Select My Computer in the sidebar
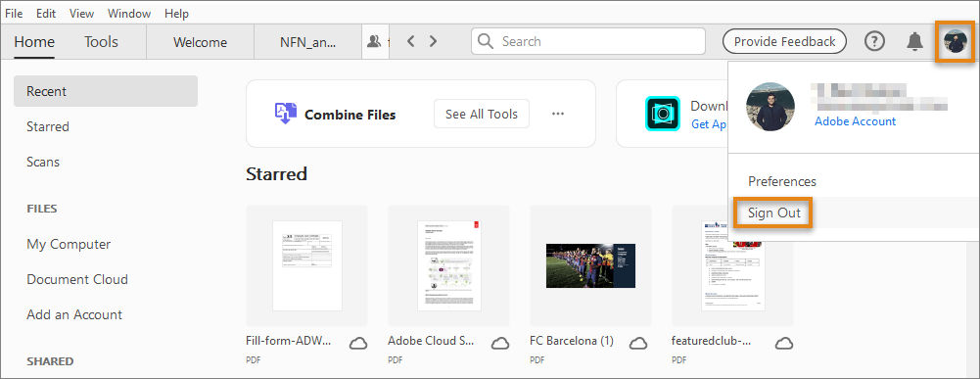Viewport: 980px width, 379px height. (x=69, y=244)
